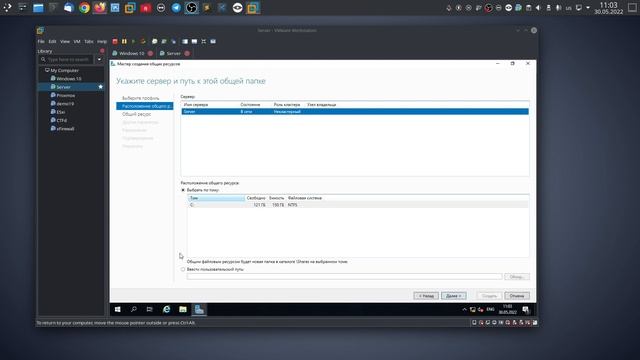Open Task View on the guest taskbar

coord(149,309)
